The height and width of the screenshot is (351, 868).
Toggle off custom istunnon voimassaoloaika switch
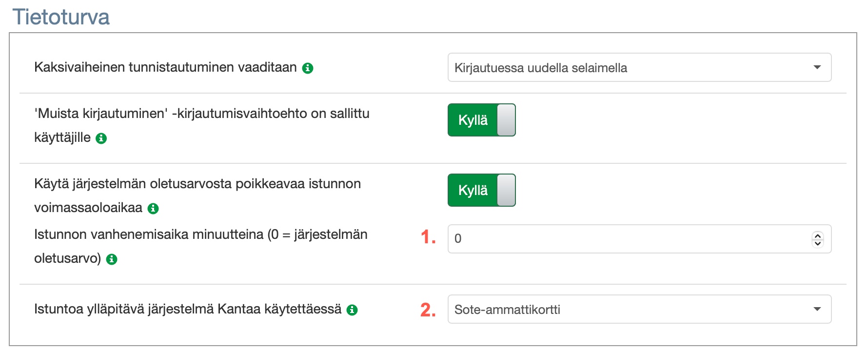[x=481, y=190]
